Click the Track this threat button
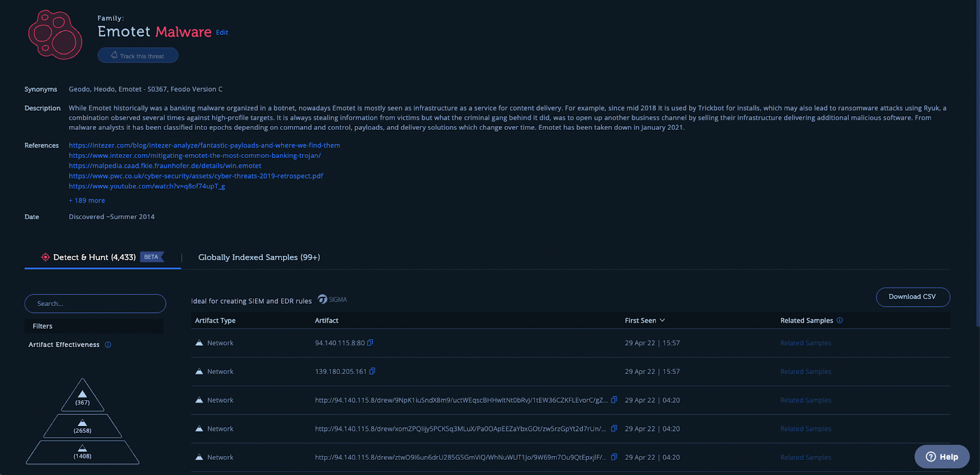 pyautogui.click(x=138, y=55)
